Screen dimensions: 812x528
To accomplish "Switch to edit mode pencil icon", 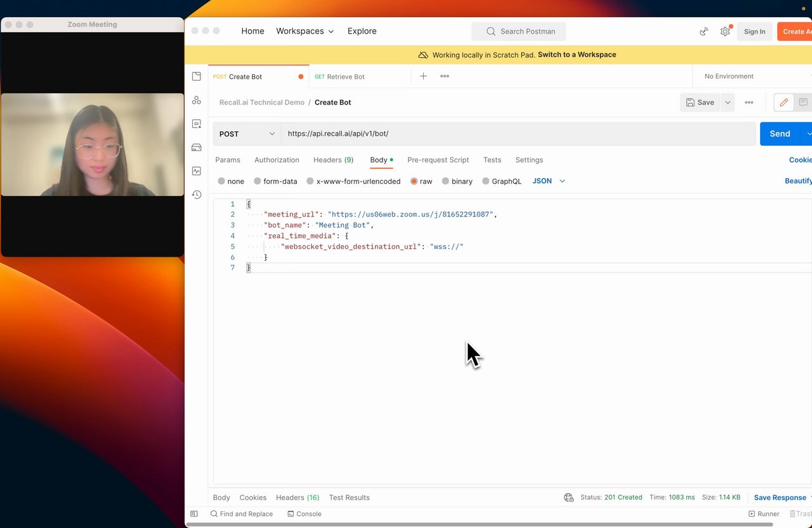I will (x=784, y=102).
